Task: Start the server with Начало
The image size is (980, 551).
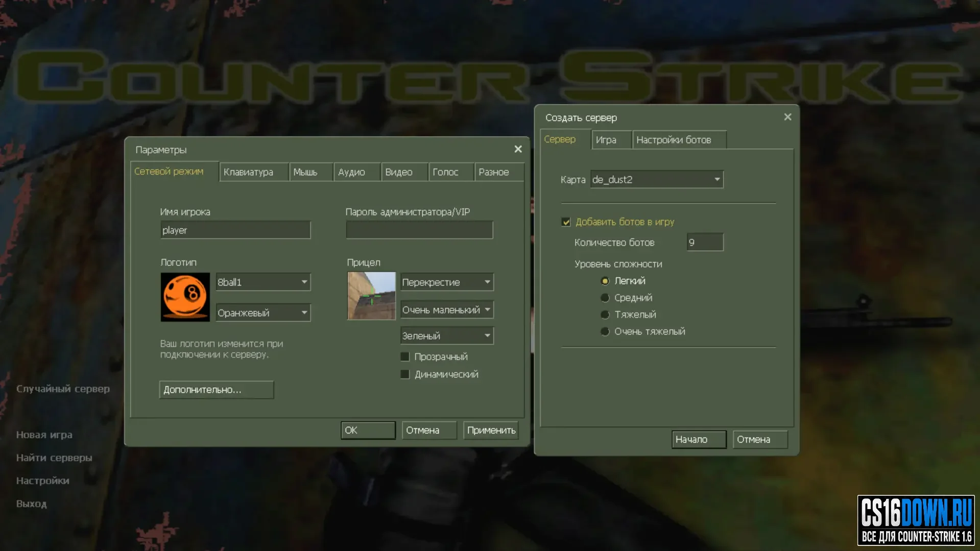Action: pyautogui.click(x=699, y=439)
